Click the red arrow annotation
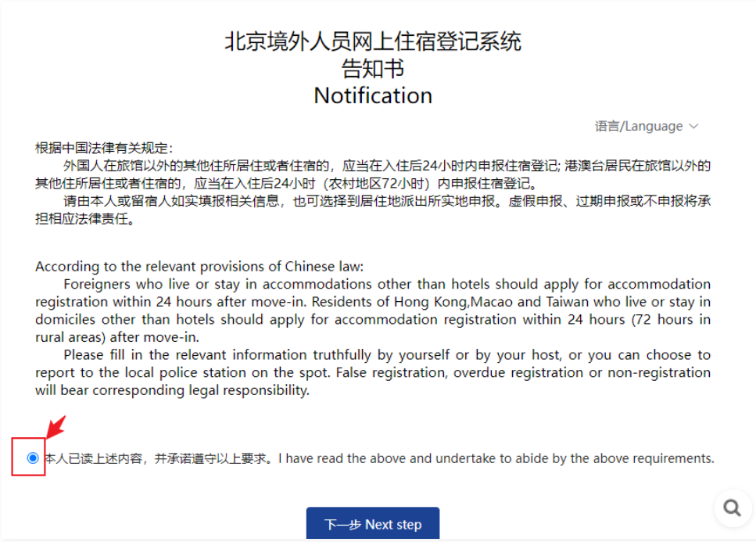The image size is (756, 542). [56, 427]
